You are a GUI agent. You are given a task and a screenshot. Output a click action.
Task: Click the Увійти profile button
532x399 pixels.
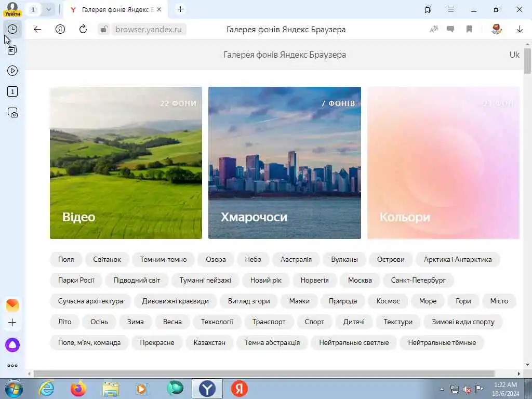point(12,9)
